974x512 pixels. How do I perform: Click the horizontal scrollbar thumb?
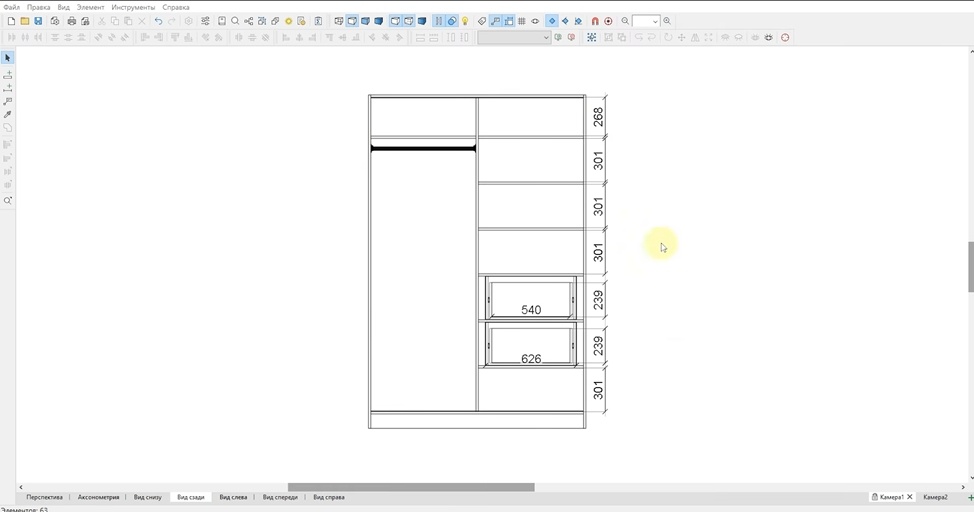[x=411, y=487]
